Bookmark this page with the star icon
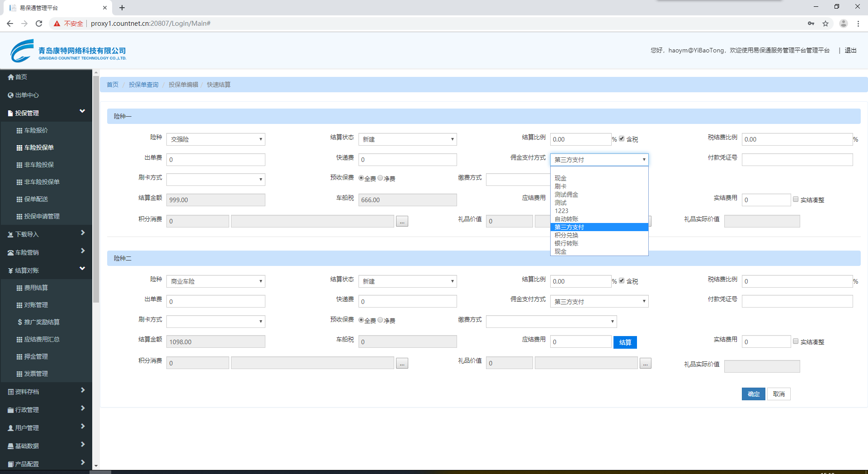The height and width of the screenshot is (474, 868). pos(826,24)
